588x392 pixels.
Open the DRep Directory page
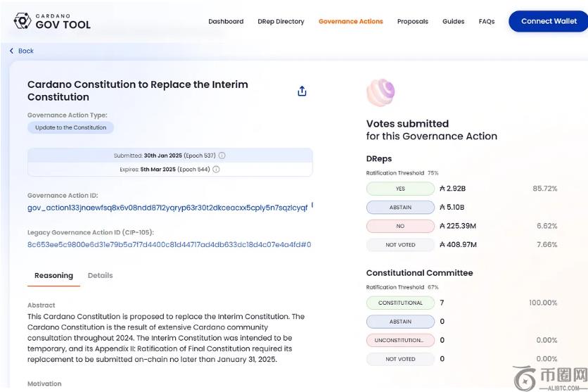281,21
